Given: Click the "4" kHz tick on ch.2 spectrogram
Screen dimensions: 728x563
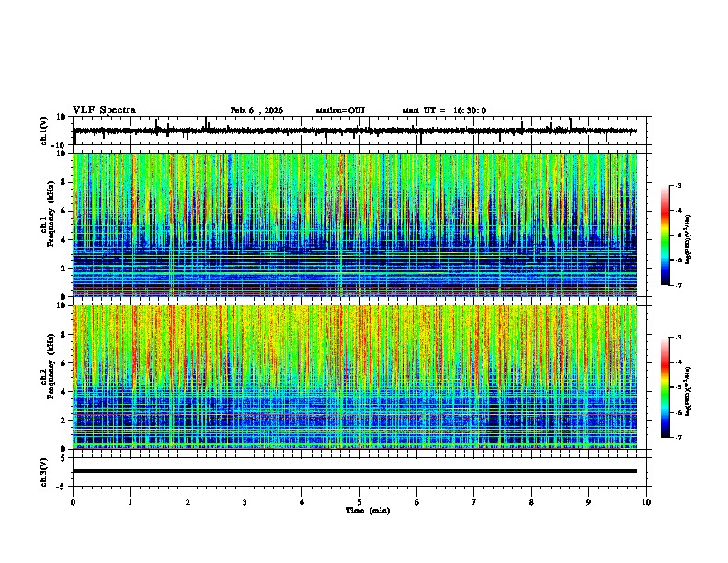Looking at the screenshot, I should tap(63, 392).
